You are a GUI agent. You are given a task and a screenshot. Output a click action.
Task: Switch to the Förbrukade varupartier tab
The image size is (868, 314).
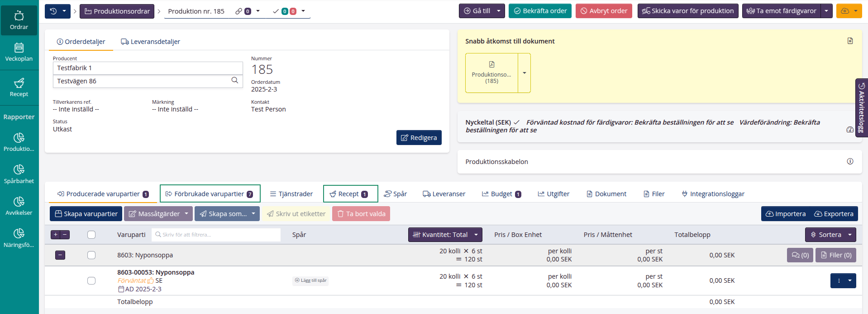(210, 194)
